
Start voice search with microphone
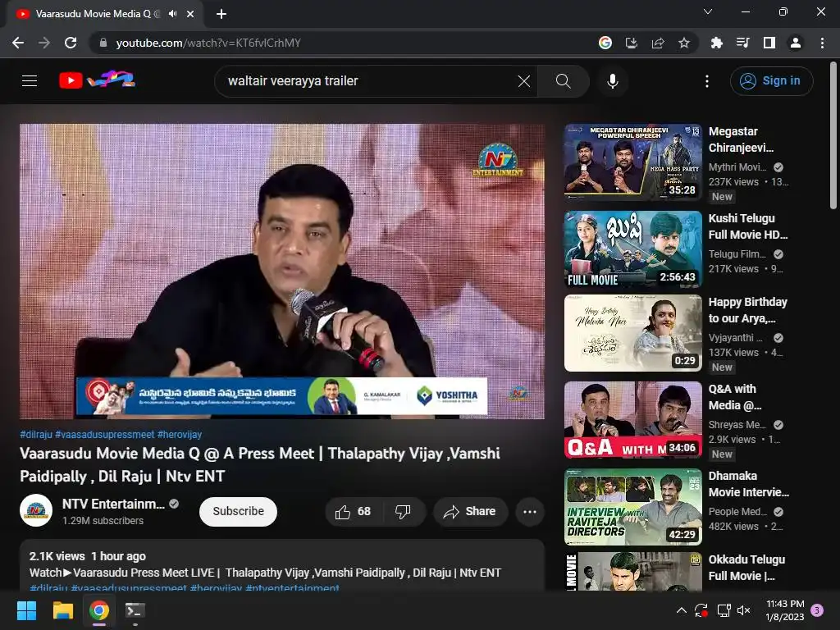pyautogui.click(x=612, y=81)
